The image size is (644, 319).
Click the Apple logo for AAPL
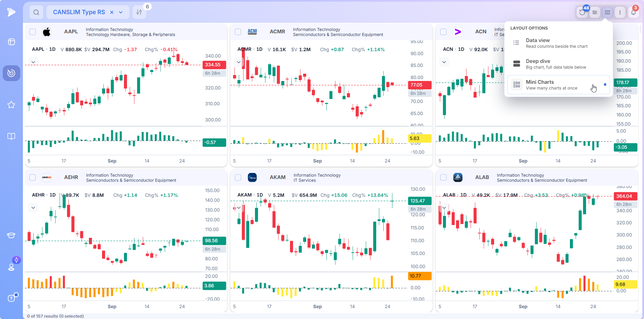point(47,32)
